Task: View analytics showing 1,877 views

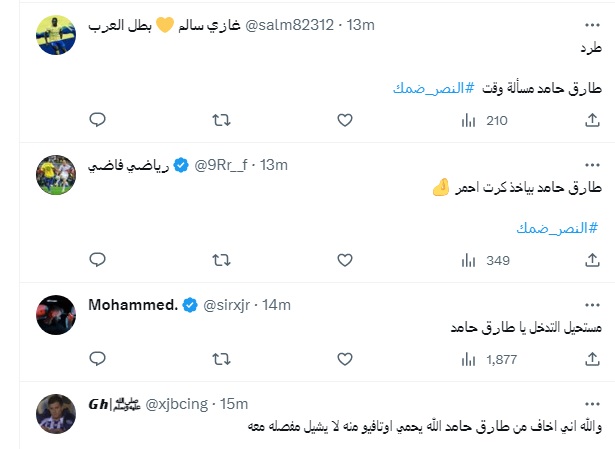Action: (x=487, y=357)
